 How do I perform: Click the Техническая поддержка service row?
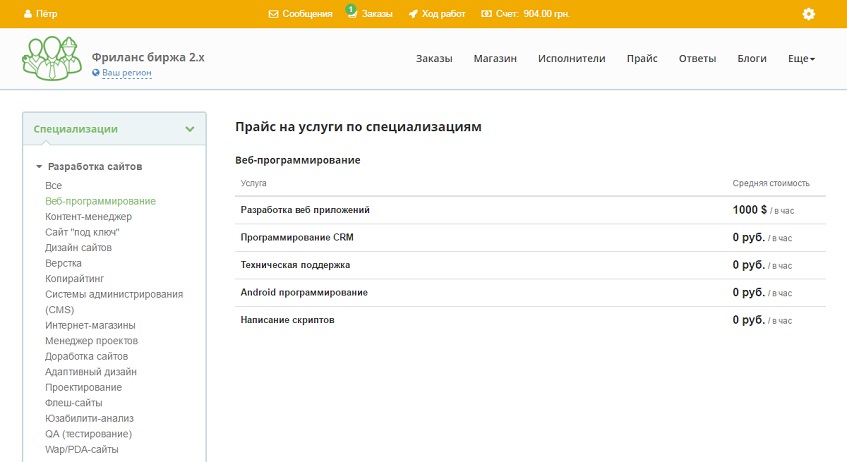pos(530,265)
